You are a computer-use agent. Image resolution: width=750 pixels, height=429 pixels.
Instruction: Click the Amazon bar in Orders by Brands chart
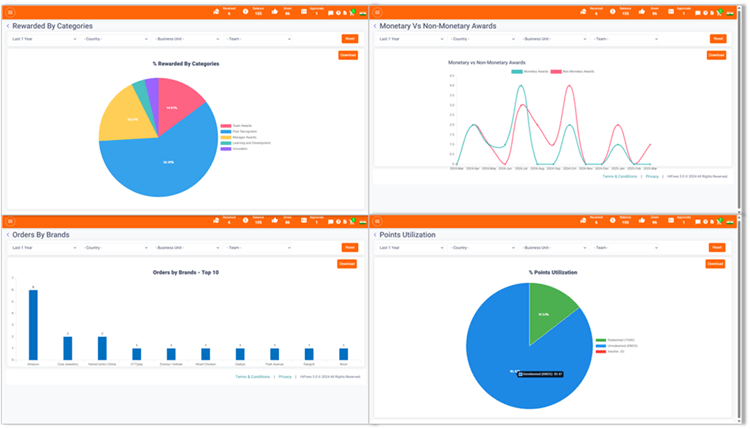(x=33, y=325)
